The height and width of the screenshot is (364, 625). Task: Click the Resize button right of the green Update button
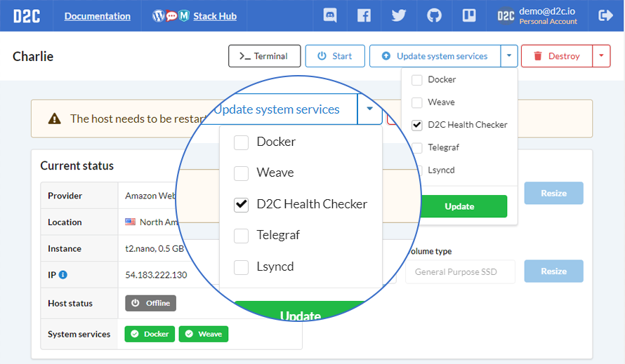(x=553, y=193)
